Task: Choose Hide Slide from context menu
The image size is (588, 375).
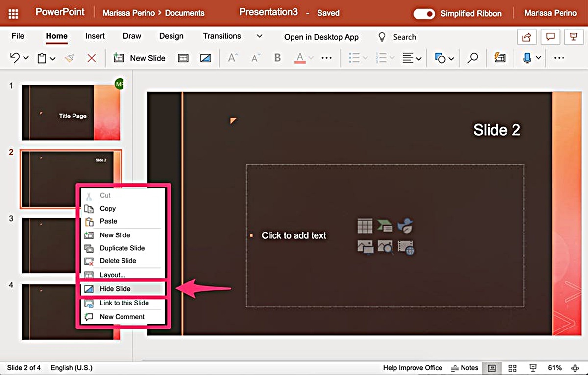Action: tap(115, 289)
